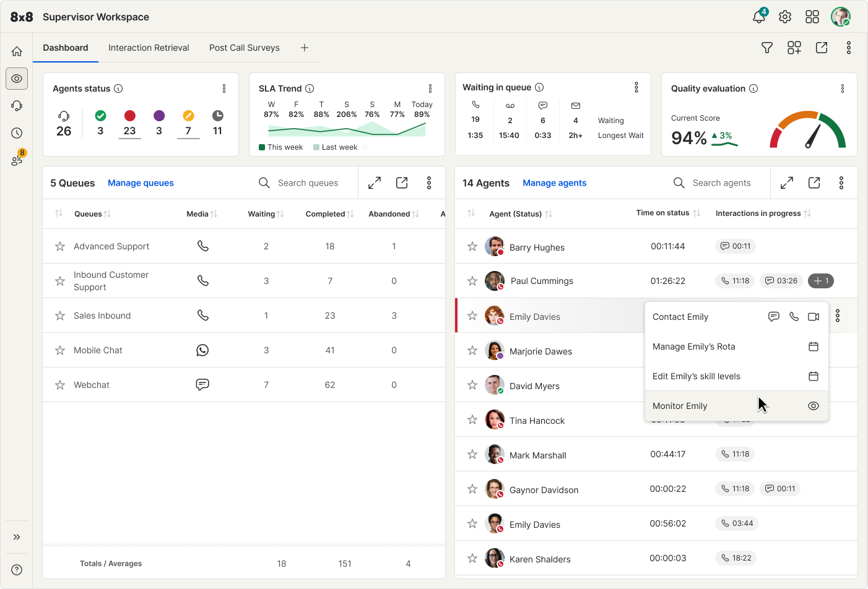This screenshot has width=868, height=589.
Task: Open the headset icon in the sidebar
Action: tap(17, 106)
